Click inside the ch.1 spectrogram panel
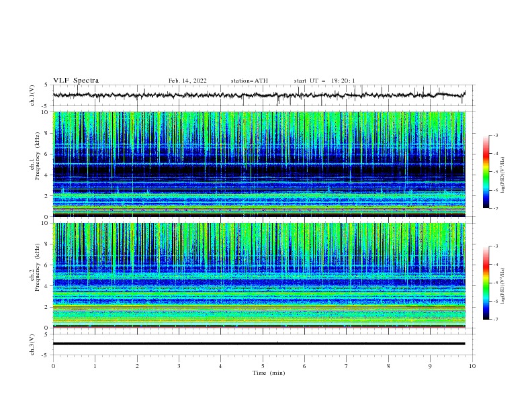 259,164
